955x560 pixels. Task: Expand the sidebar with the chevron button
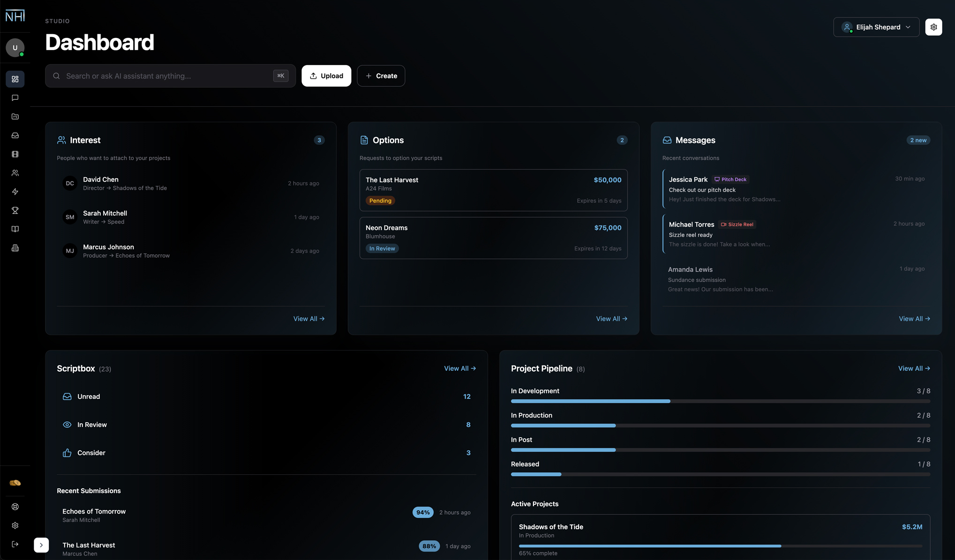(x=41, y=545)
